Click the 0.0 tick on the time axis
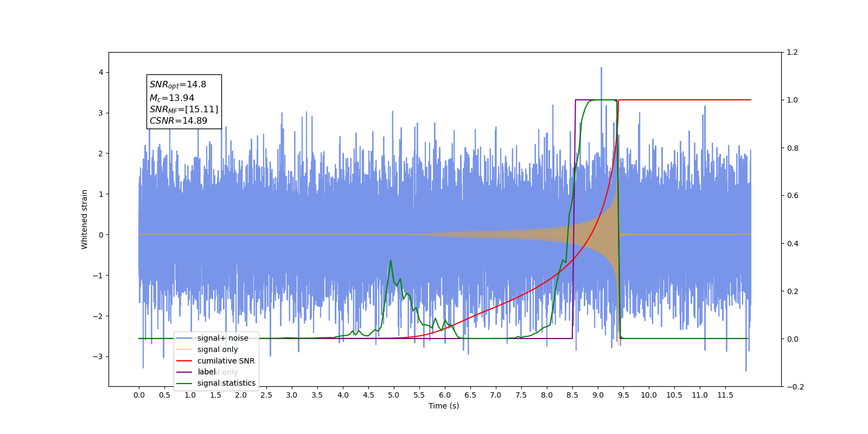The height and width of the screenshot is (434, 868). [x=139, y=395]
